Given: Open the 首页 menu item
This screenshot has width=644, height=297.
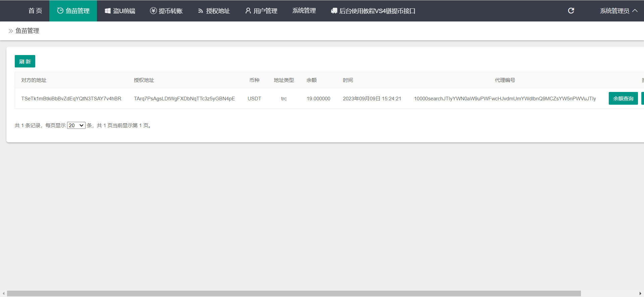Looking at the screenshot, I should [35, 11].
